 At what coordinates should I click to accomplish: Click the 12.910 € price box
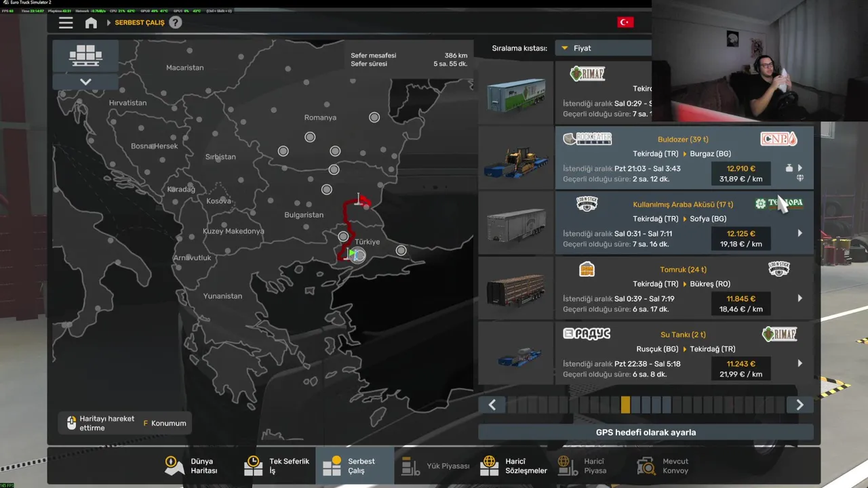point(741,174)
